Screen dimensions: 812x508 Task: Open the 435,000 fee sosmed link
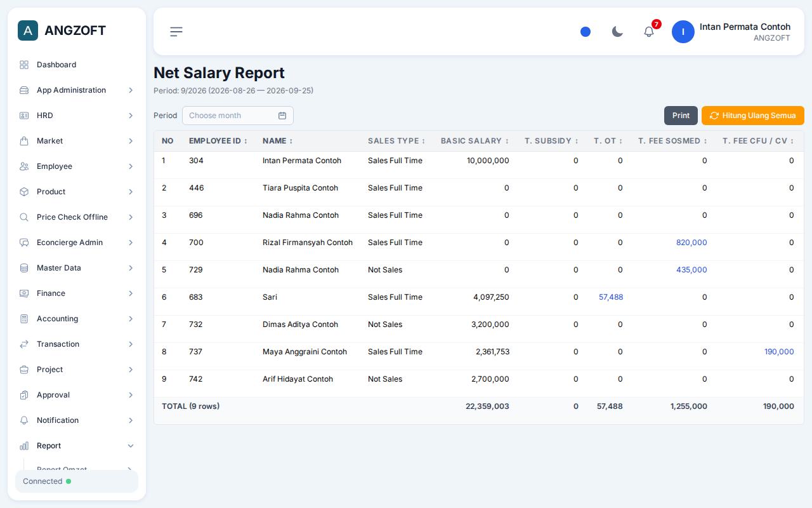pos(691,270)
